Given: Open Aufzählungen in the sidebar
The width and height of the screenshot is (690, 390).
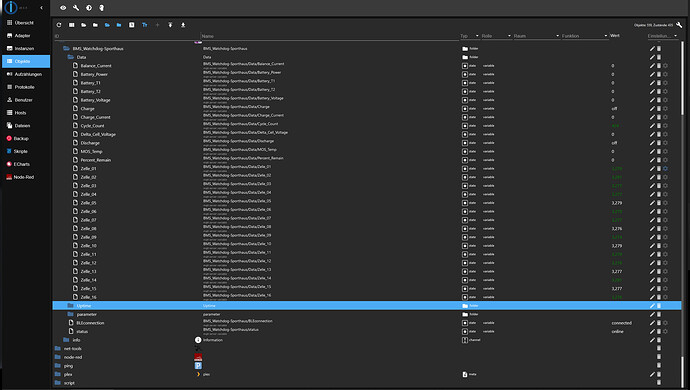Looking at the screenshot, I should pyautogui.click(x=26, y=74).
